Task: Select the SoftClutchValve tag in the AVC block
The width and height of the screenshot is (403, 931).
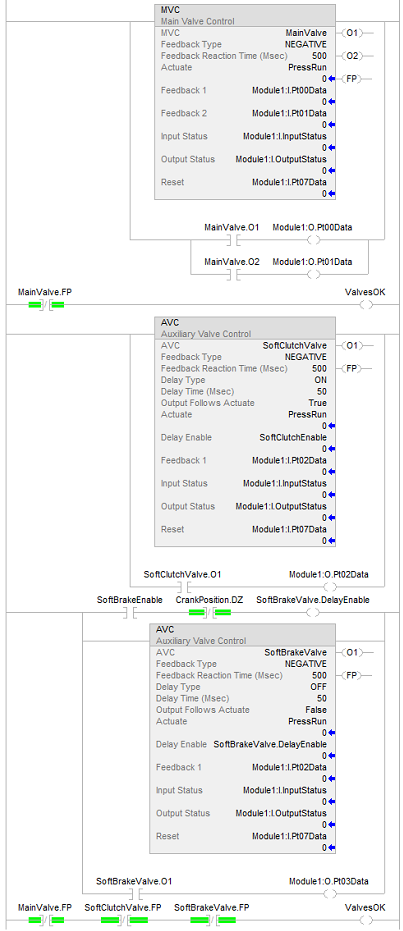Action: tap(294, 345)
